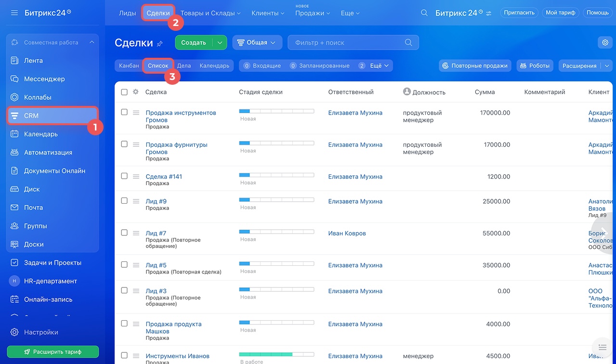The height and width of the screenshot is (364, 616).
Task: Tick the checkbox for Лид #7
Action: [124, 233]
